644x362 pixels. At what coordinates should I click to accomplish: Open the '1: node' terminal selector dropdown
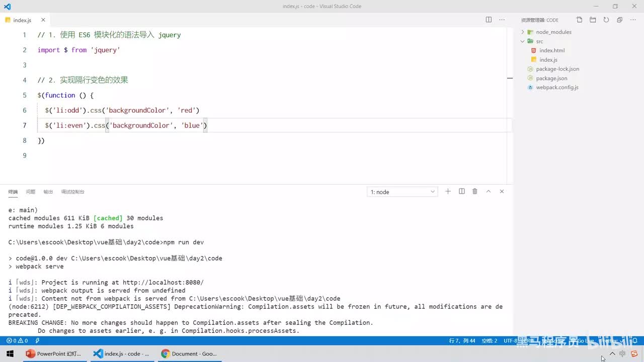click(403, 192)
